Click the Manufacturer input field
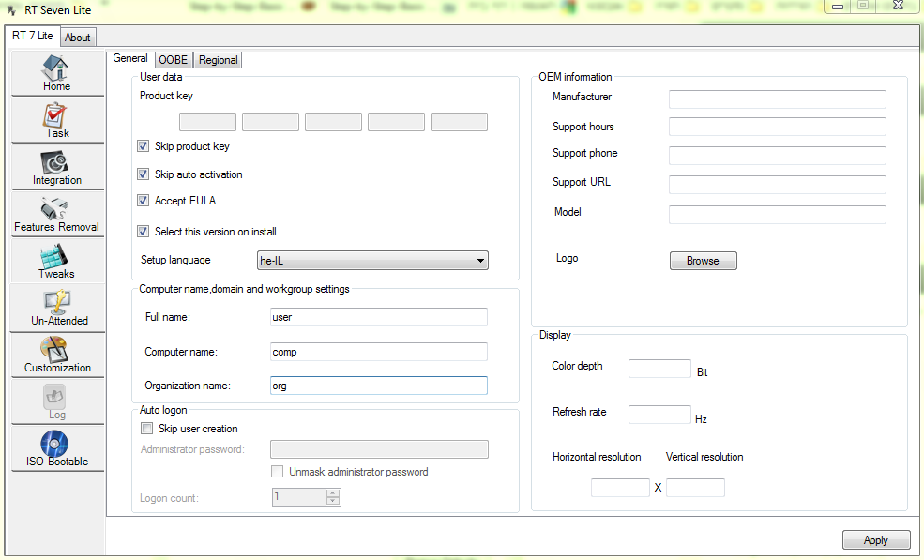924x560 pixels. click(778, 99)
